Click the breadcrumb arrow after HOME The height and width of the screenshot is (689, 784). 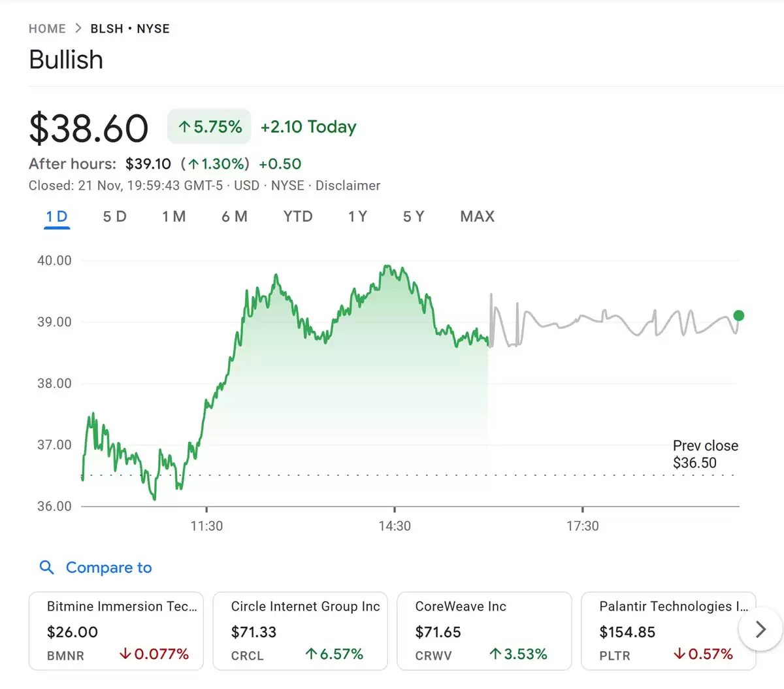pyautogui.click(x=78, y=28)
